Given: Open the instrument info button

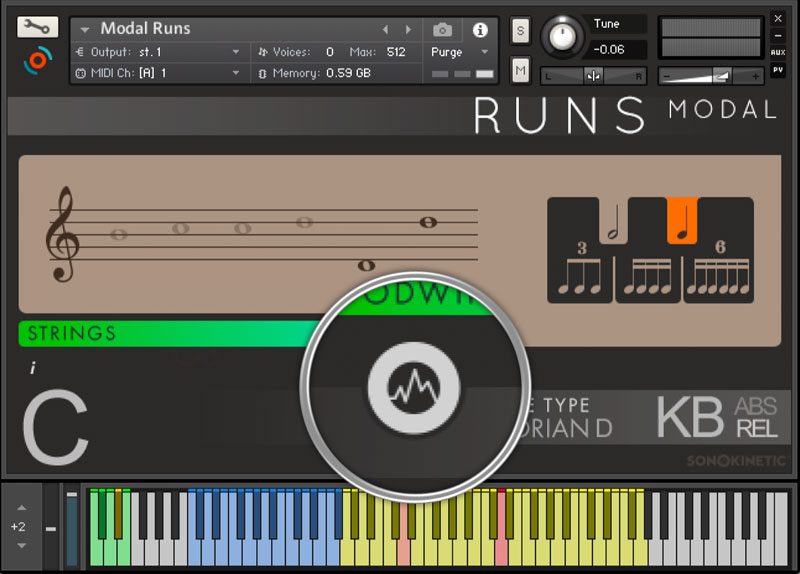Looking at the screenshot, I should [x=480, y=30].
